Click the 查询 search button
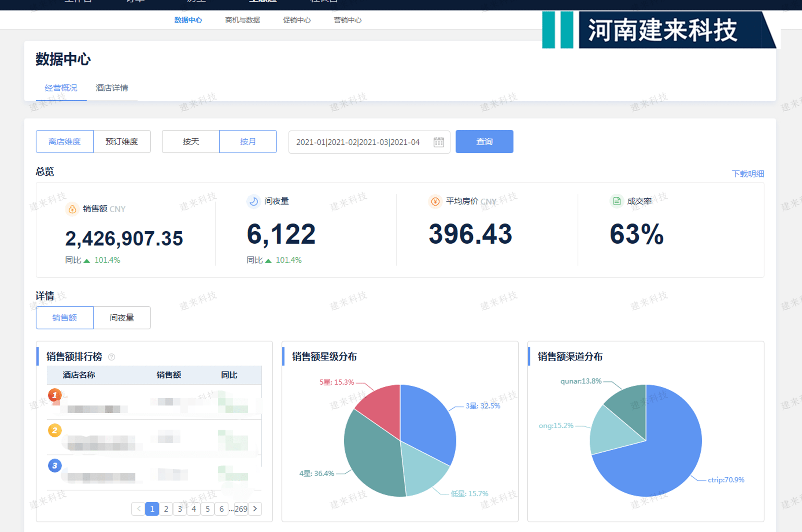The height and width of the screenshot is (532, 802). click(484, 142)
